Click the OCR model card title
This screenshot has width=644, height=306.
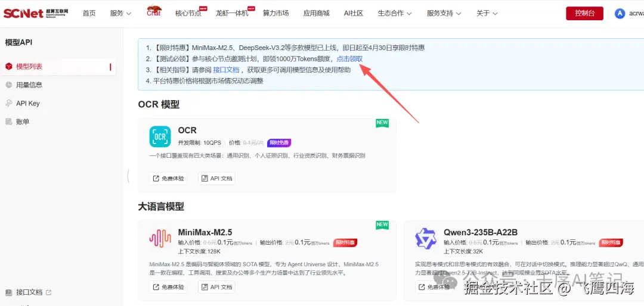pyautogui.click(x=187, y=130)
